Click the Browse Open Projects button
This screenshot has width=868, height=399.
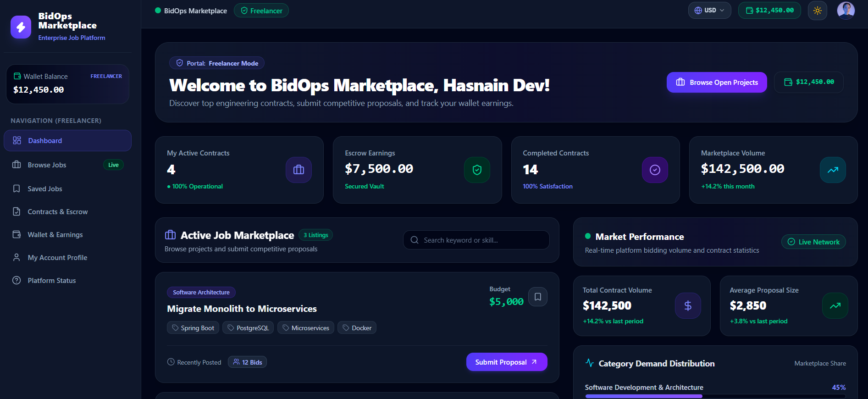[717, 83]
